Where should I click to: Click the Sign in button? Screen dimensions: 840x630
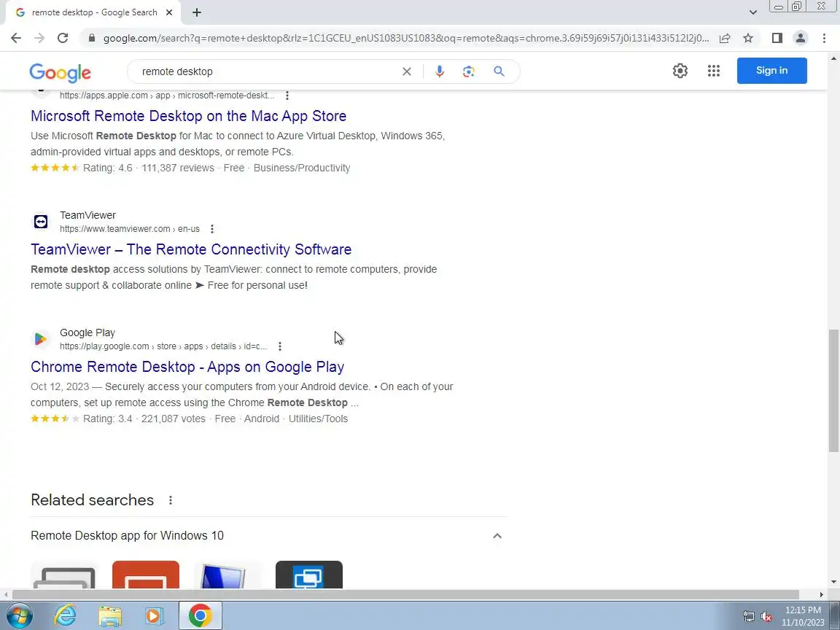click(x=771, y=71)
